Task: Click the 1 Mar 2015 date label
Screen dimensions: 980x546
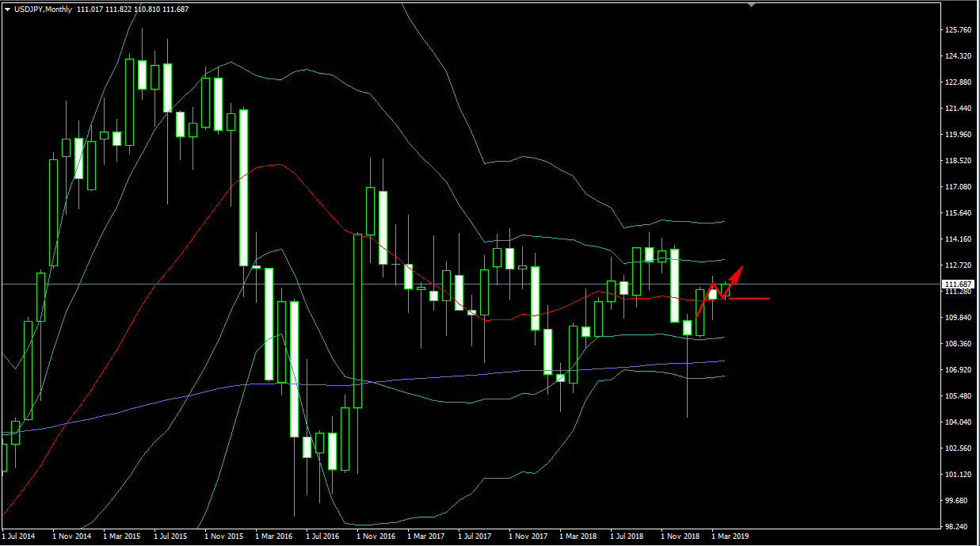Action: (x=123, y=536)
